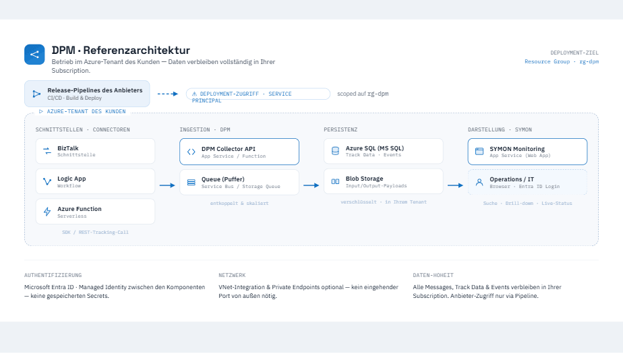Screen dimensions: 623x364
Task: Click the warning icon in Deployment-Zugriff pill
Action: pos(194,94)
